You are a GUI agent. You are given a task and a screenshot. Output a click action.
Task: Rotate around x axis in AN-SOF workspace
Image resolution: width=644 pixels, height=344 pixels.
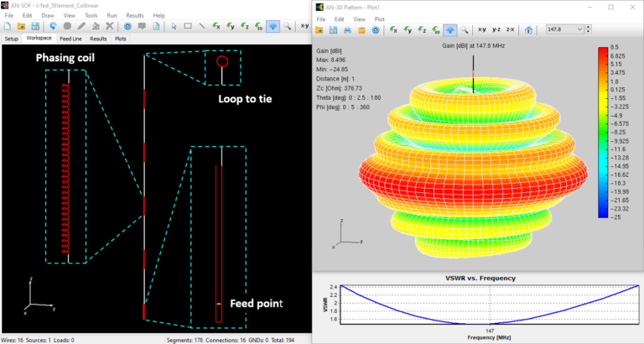(216, 26)
